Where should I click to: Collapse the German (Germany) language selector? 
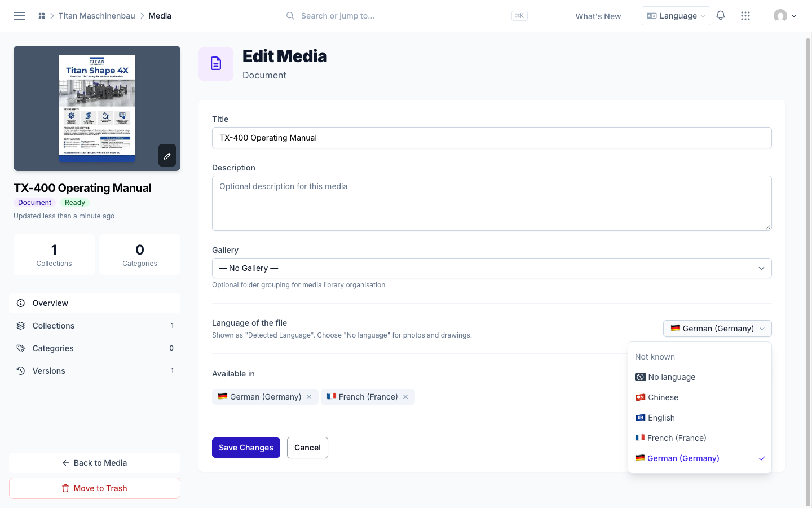(x=717, y=329)
